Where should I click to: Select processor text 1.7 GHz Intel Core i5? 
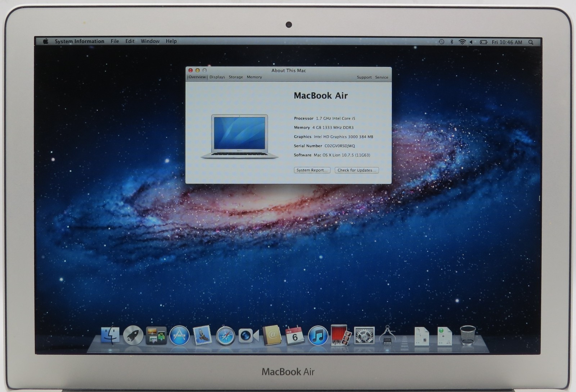click(336, 118)
